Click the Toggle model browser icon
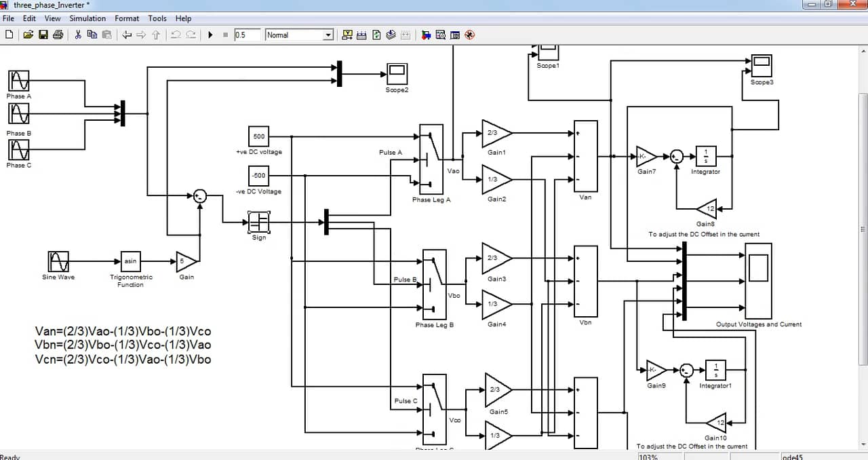The height and width of the screenshot is (460, 868). [x=455, y=35]
